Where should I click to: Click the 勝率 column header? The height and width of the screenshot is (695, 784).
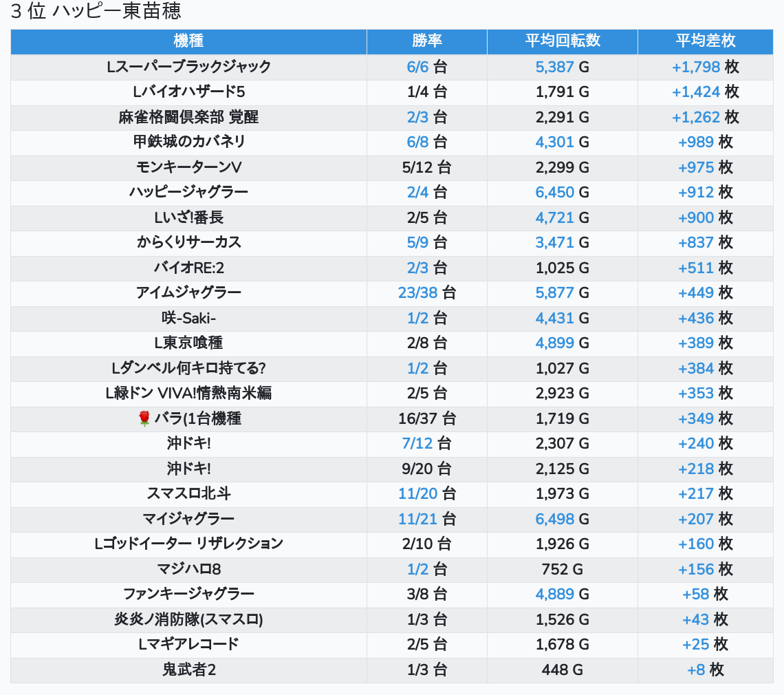(x=427, y=41)
